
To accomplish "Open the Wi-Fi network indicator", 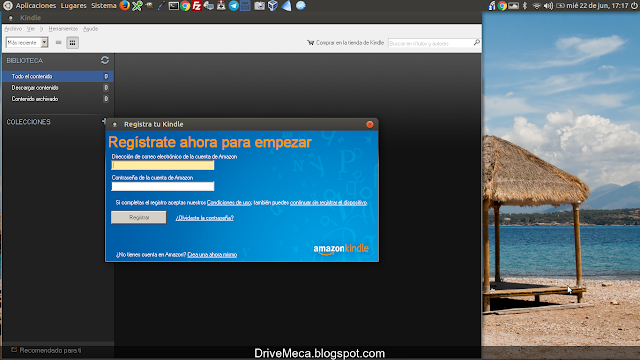I will point(537,6).
